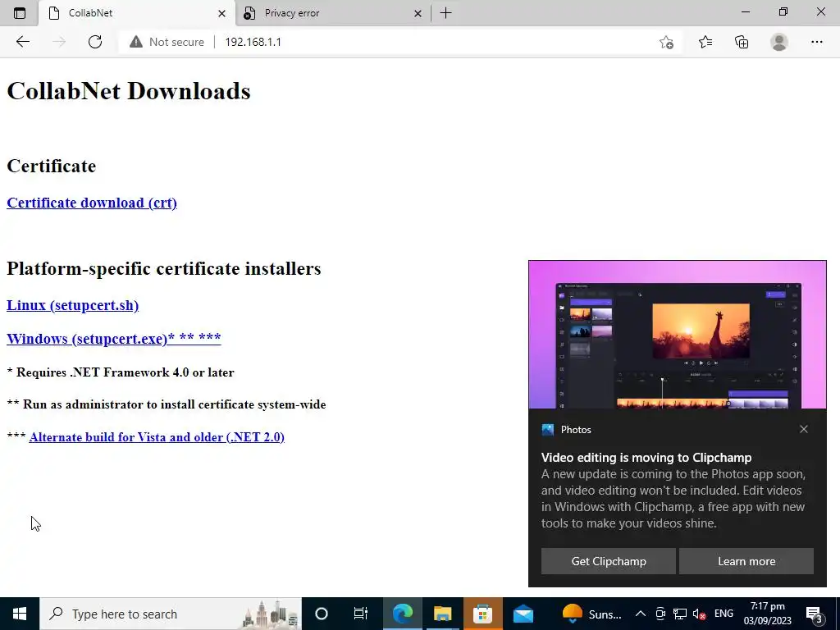Open the Favorites list icon
The width and height of the screenshot is (840, 630).
(x=705, y=42)
